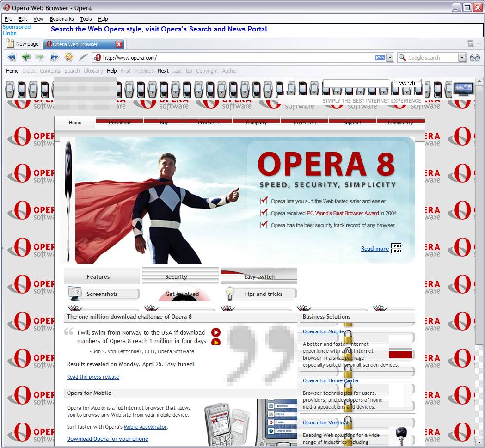Go back using the green Back arrow
Image resolution: width=485 pixels, height=448 pixels.
pyautogui.click(x=26, y=57)
